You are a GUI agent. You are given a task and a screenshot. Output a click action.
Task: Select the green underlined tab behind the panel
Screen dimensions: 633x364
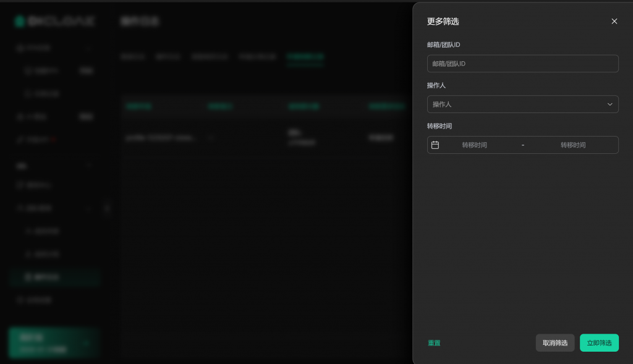click(305, 57)
